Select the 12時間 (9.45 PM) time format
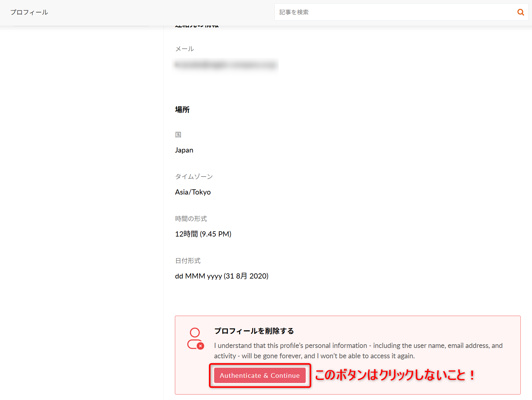This screenshot has height=400, width=532. (x=203, y=234)
